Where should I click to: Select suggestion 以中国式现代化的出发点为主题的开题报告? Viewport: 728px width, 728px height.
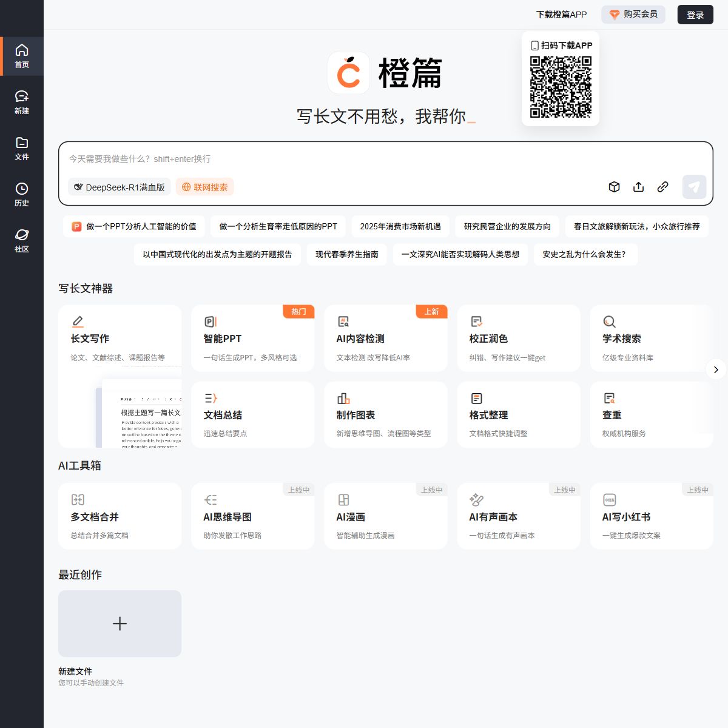(217, 254)
